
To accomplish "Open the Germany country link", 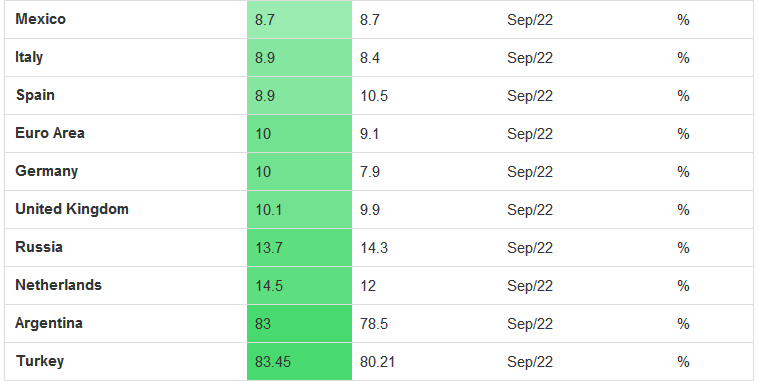I will 47,171.
